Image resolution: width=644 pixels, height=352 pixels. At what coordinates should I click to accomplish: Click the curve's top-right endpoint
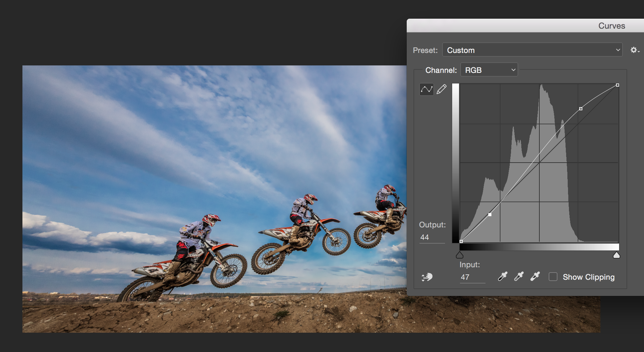[618, 85]
